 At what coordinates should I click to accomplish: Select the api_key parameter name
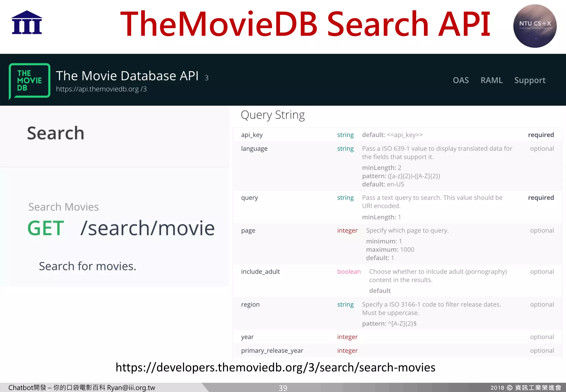[252, 135]
